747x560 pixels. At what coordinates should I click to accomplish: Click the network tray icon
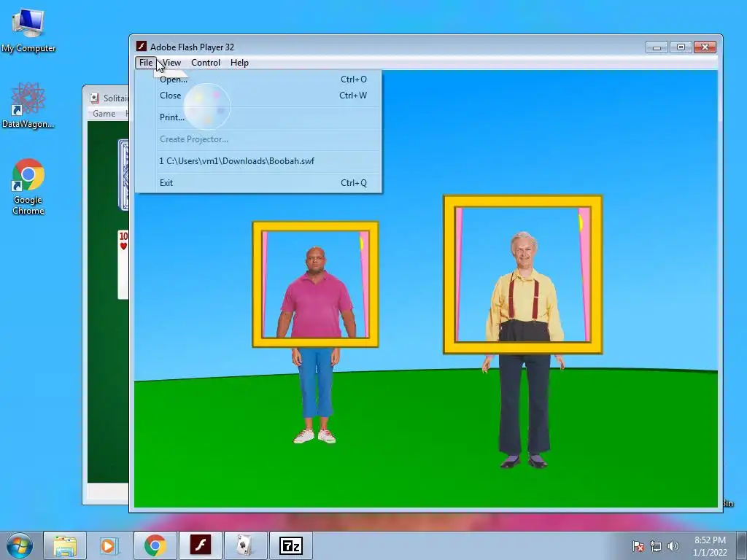[656, 546]
